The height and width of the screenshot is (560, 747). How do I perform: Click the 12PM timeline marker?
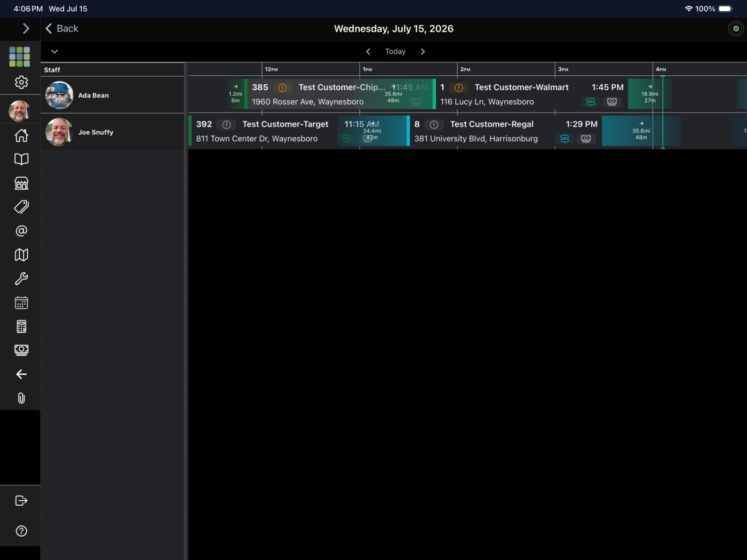point(272,69)
